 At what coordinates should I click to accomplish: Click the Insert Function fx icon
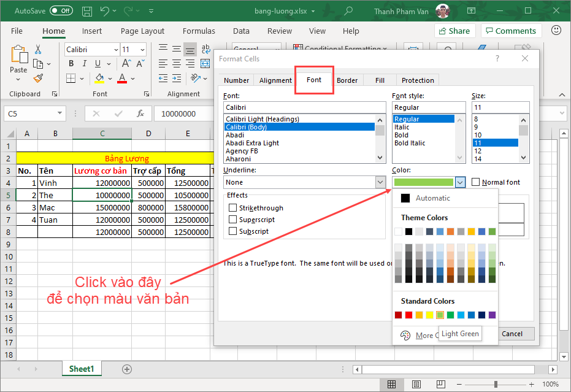tap(140, 113)
